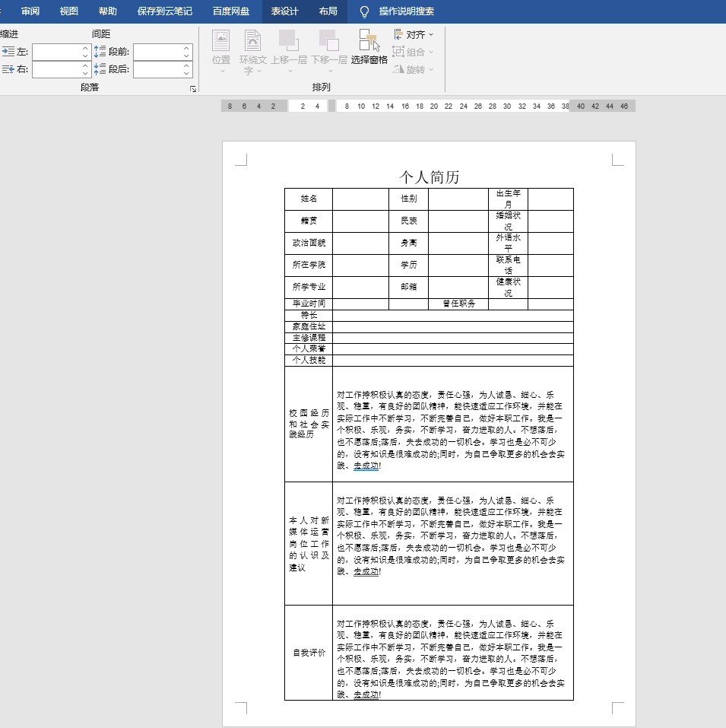The height and width of the screenshot is (728, 726).
Task: Open the 百度网盘 ribbon tab
Action: point(230,11)
